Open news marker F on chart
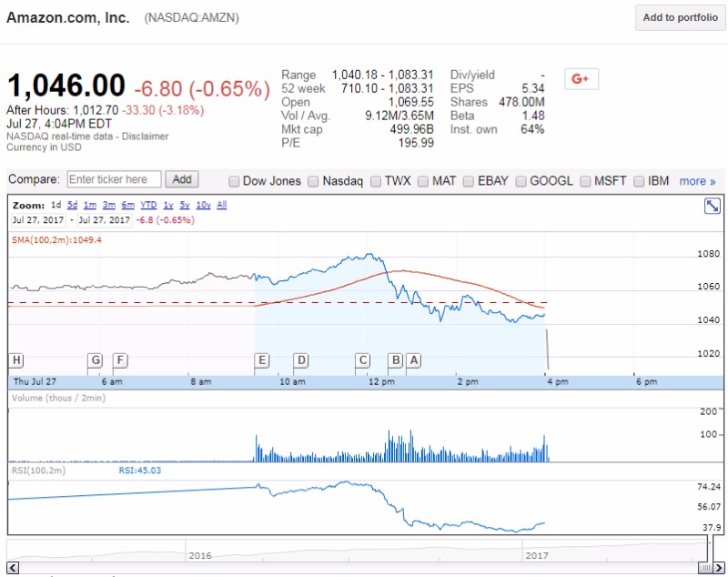 pos(120,360)
